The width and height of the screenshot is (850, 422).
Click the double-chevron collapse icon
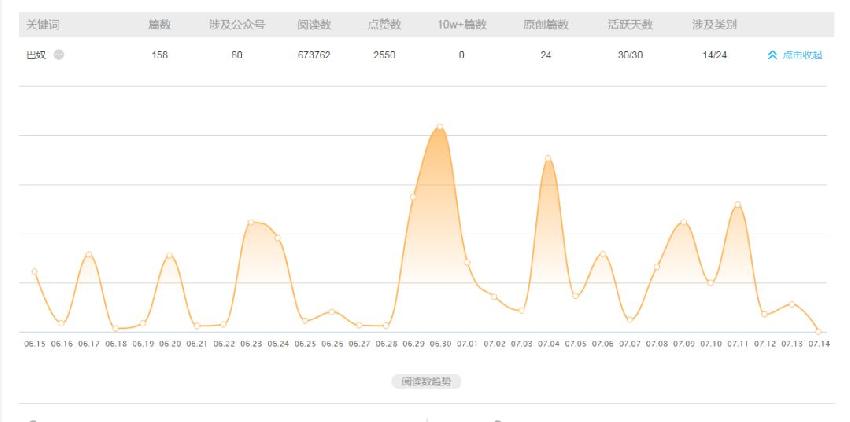pyautogui.click(x=772, y=55)
